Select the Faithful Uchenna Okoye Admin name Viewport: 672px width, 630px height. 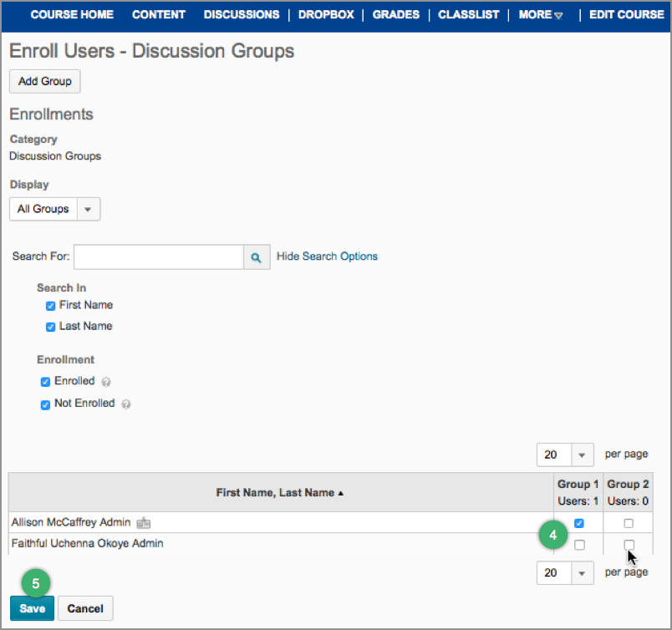pyautogui.click(x=88, y=543)
